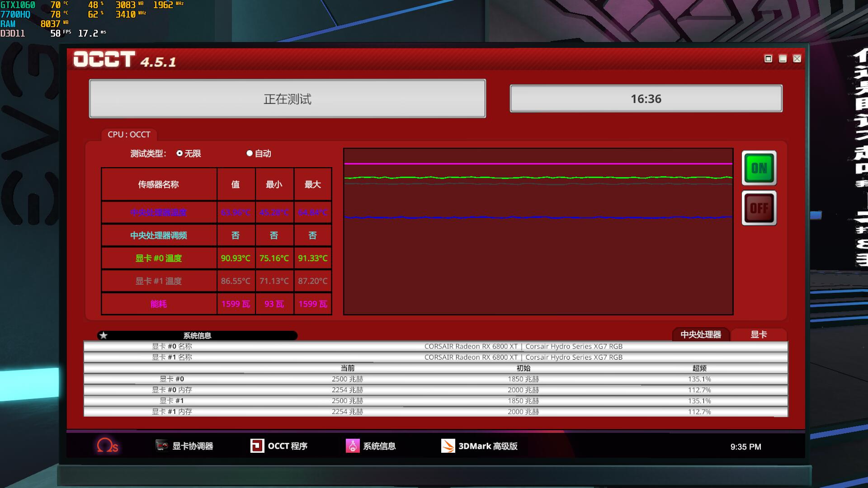Close the OCCT window
Viewport: 868px width, 488px height.
click(797, 59)
